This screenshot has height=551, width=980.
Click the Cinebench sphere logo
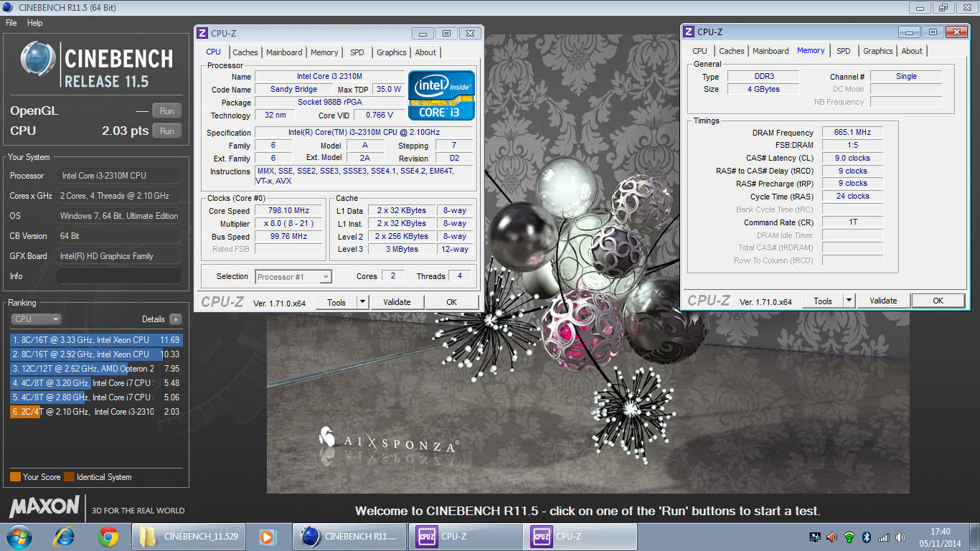point(39,60)
